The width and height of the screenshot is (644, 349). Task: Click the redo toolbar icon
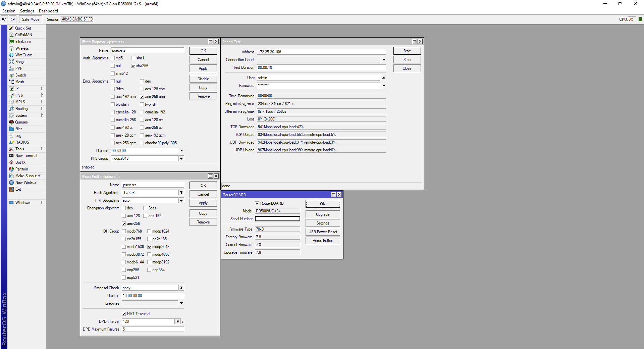[13, 19]
